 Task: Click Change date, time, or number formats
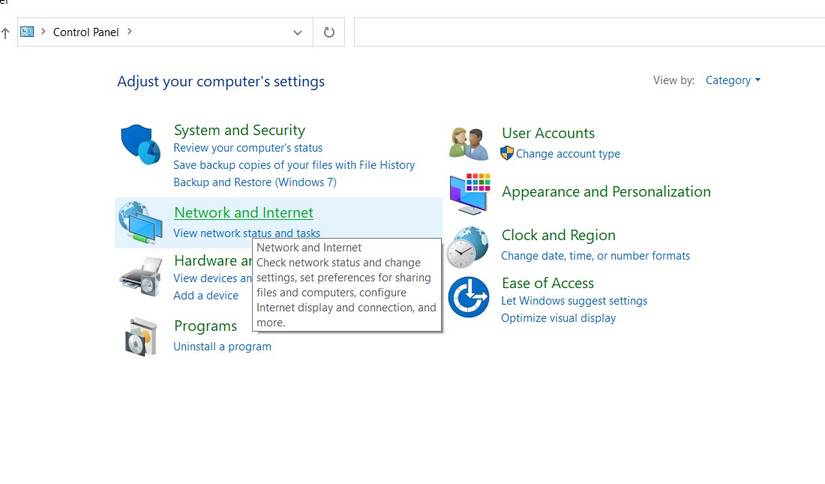(x=595, y=256)
